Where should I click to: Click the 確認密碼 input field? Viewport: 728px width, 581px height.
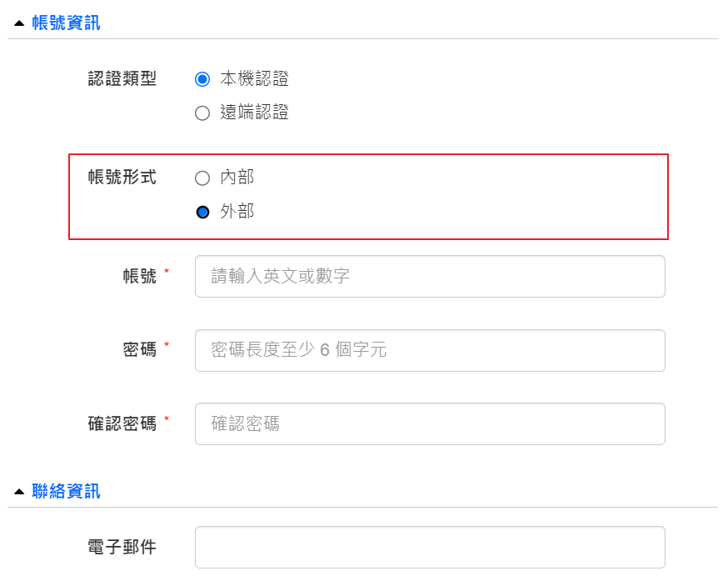430,424
